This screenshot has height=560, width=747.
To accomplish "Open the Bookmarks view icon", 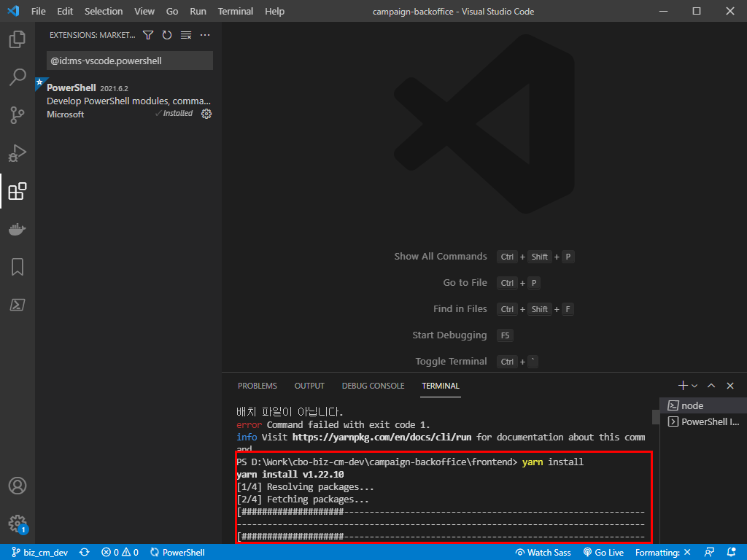I will [x=18, y=267].
